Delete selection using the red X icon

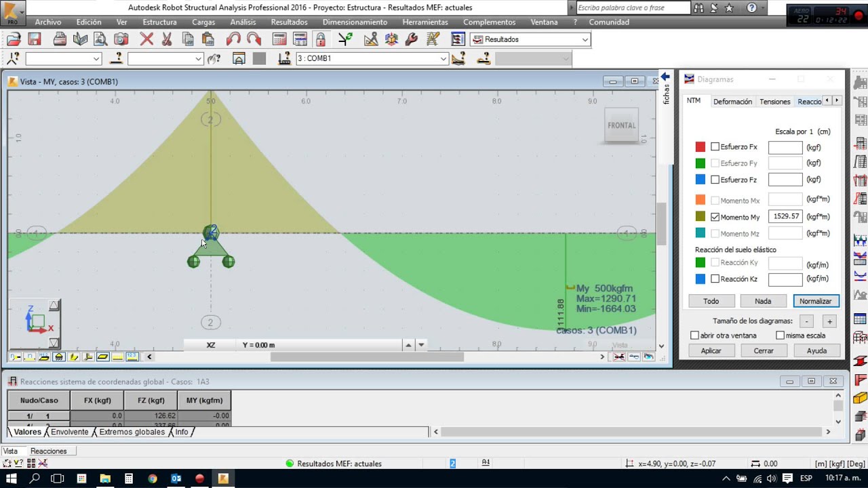146,39
